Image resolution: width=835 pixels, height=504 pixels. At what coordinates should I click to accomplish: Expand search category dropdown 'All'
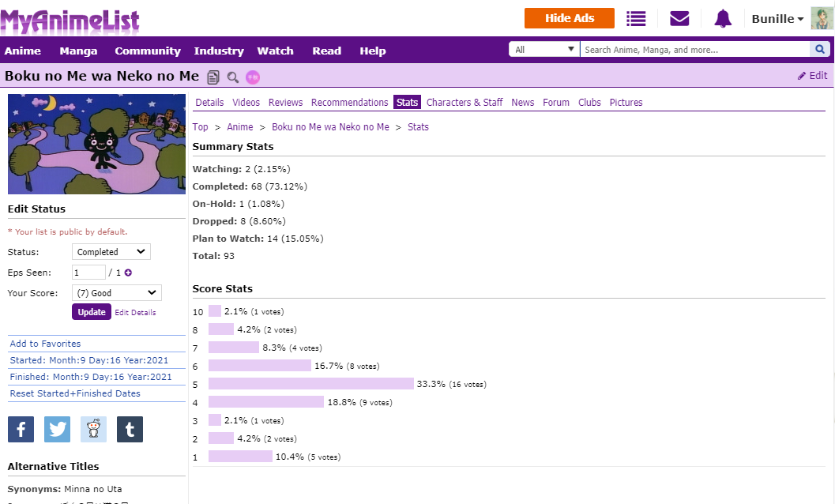[544, 50]
